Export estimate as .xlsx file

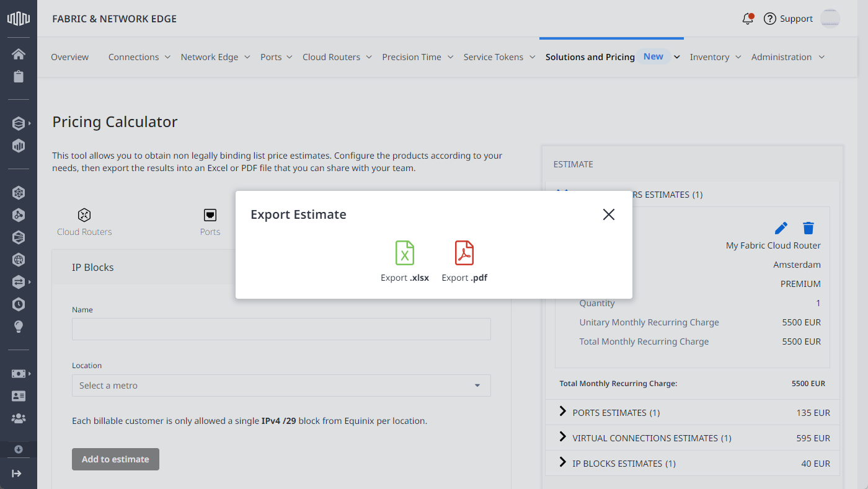point(405,262)
